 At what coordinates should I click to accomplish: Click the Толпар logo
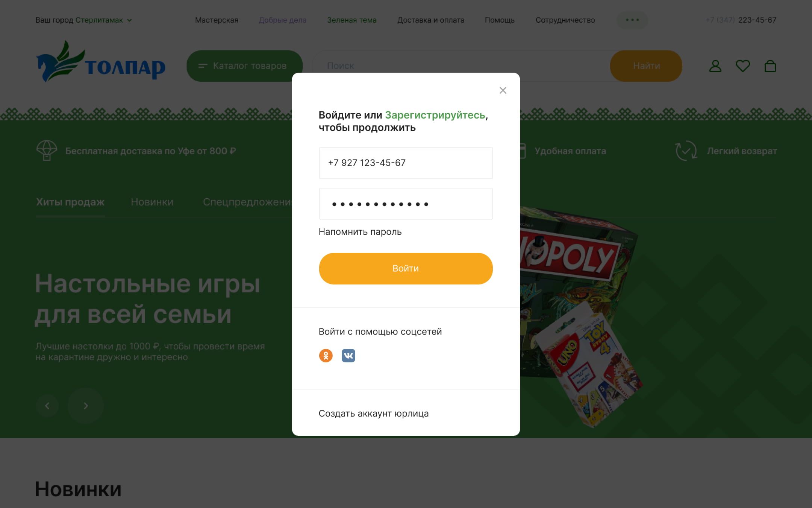(100, 61)
